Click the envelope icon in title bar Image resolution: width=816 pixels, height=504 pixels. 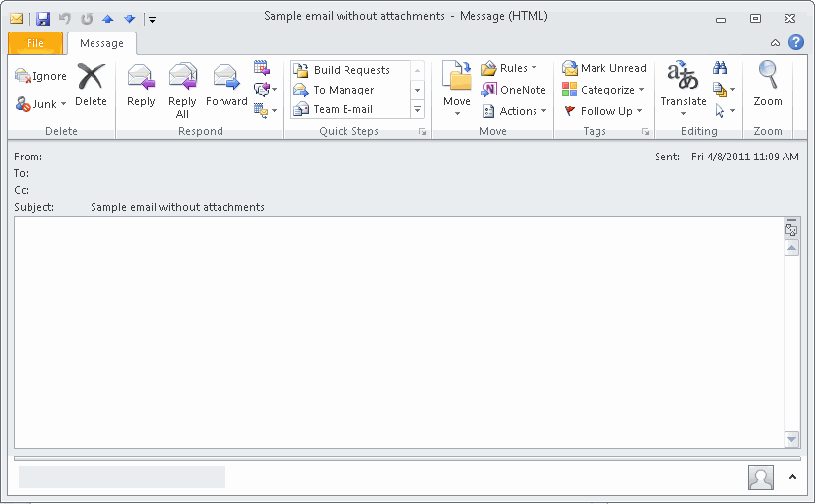(x=16, y=20)
